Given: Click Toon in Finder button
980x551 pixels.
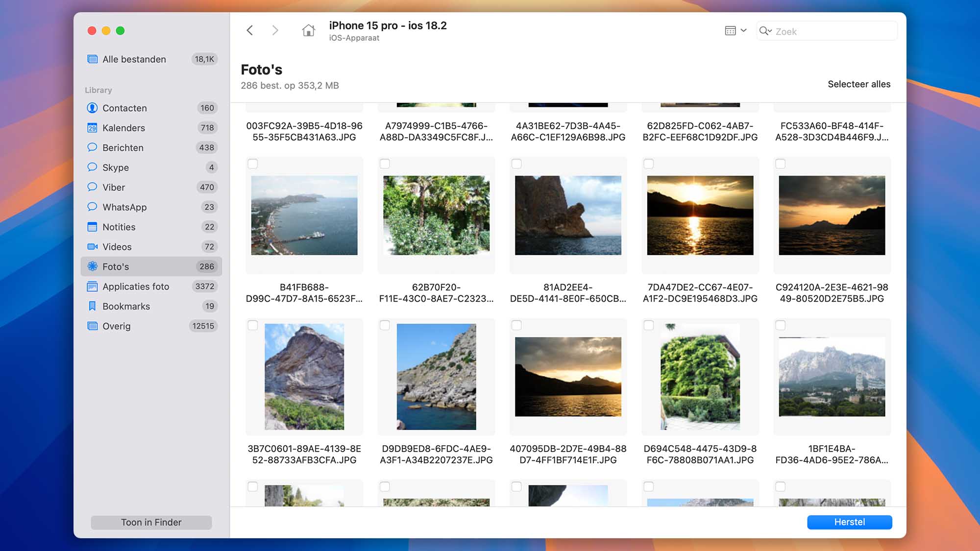Looking at the screenshot, I should (x=151, y=522).
